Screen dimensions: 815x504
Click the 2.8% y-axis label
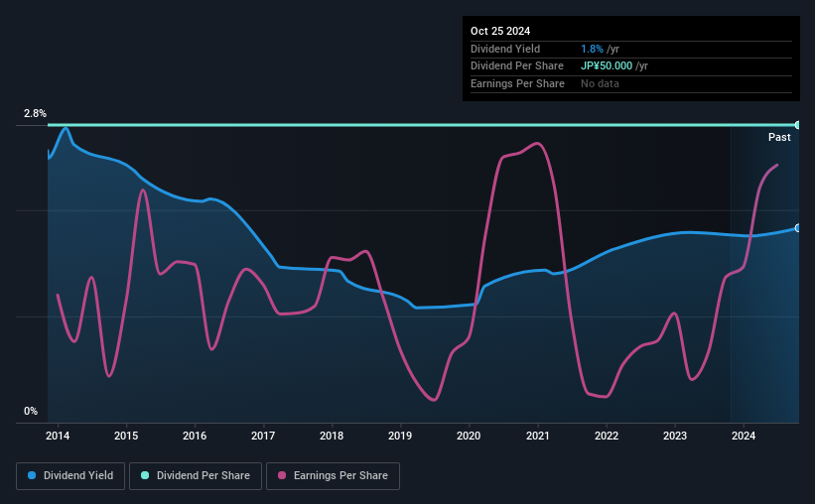coord(35,113)
